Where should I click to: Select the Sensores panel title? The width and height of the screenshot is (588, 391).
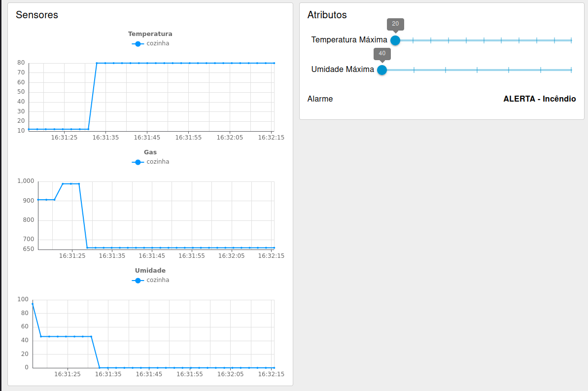coord(37,15)
